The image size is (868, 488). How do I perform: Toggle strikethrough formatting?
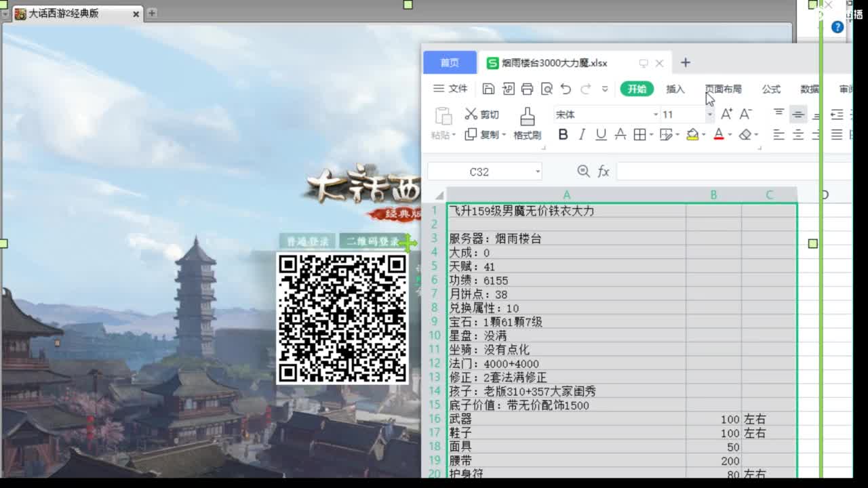click(x=620, y=135)
